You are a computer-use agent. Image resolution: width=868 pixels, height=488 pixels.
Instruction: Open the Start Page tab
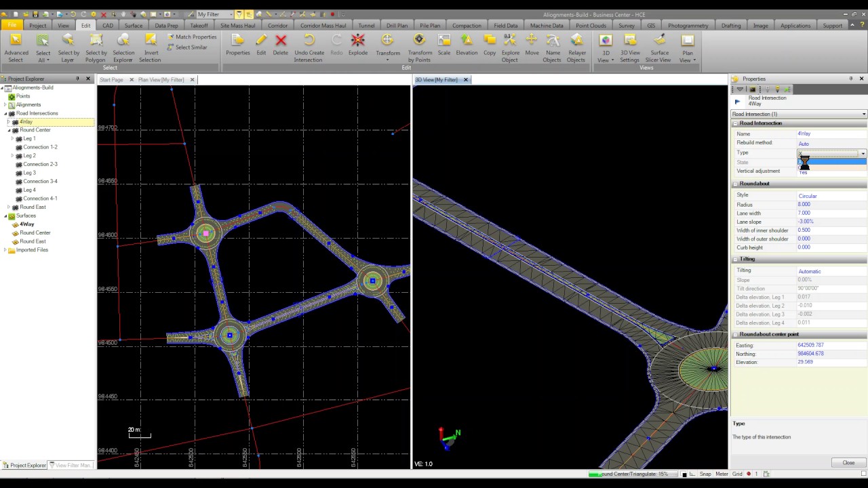tap(111, 80)
